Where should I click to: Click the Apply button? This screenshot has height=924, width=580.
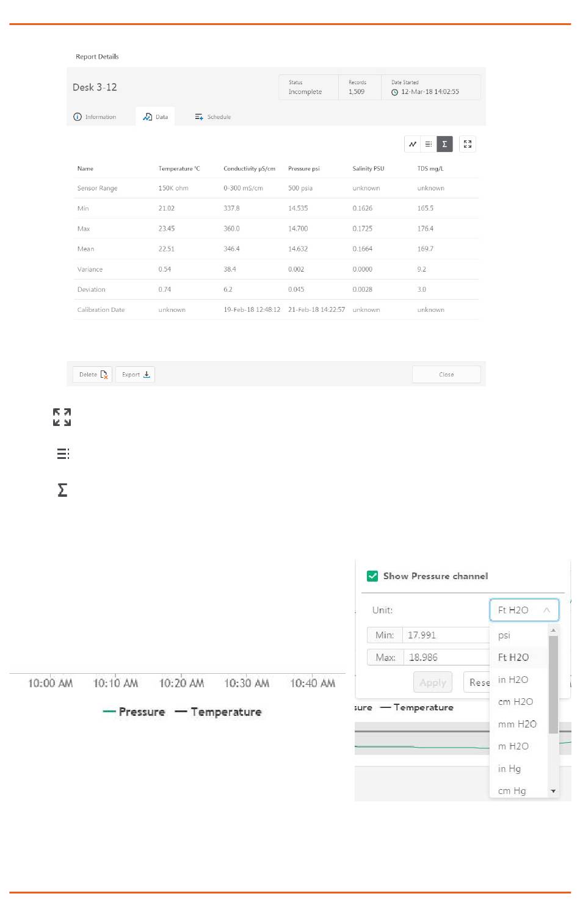coord(433,682)
